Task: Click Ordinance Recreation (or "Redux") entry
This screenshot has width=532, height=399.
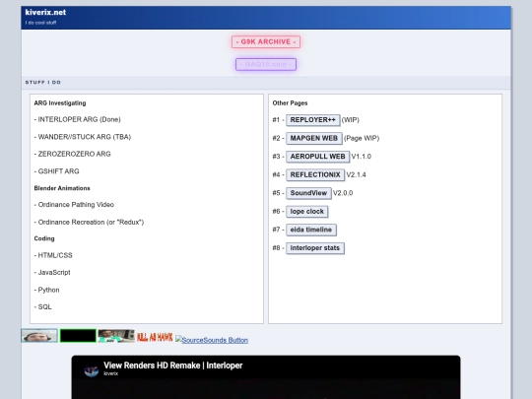Action: click(89, 223)
